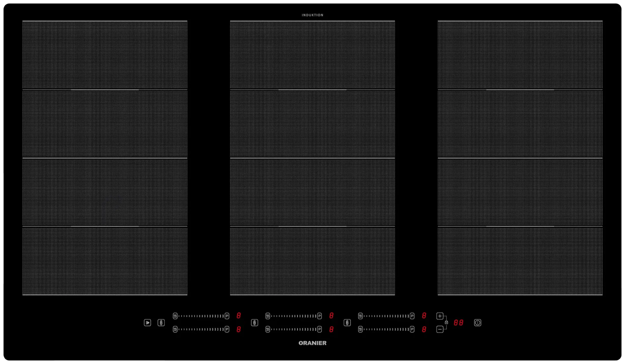Tap keep-warm icon of upper middle slider

click(x=267, y=316)
